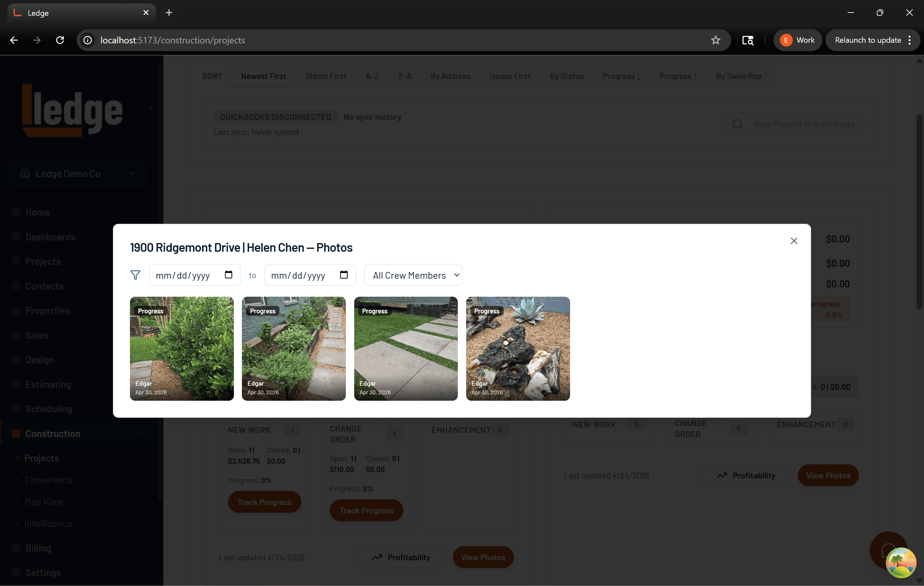Open Timesheets under Construction
The image size is (924, 586).
pos(48,480)
